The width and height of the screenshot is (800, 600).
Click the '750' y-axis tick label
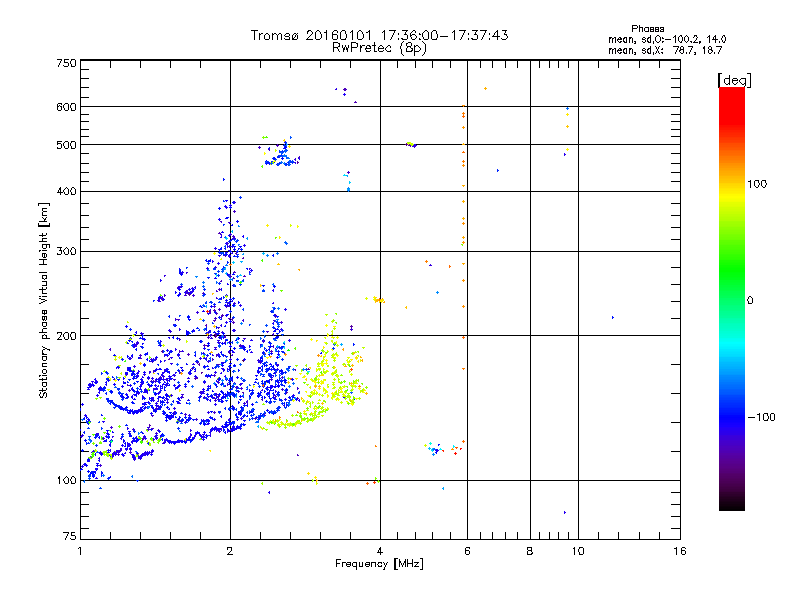pos(66,63)
